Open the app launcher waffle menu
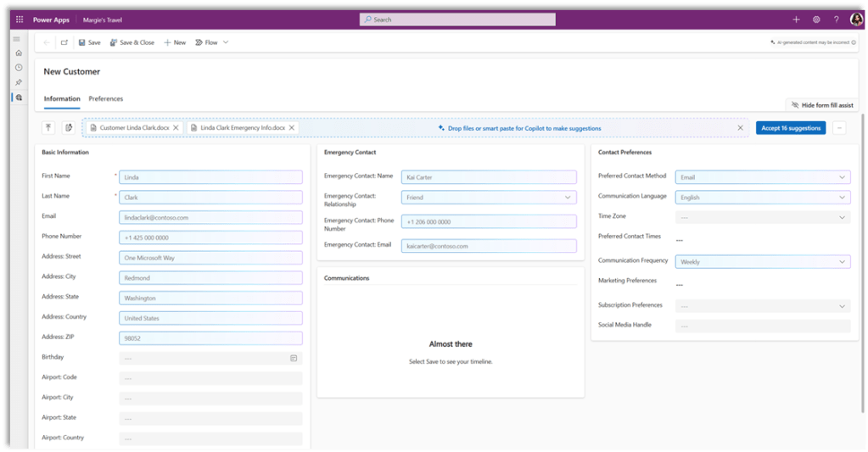 pyautogui.click(x=20, y=19)
